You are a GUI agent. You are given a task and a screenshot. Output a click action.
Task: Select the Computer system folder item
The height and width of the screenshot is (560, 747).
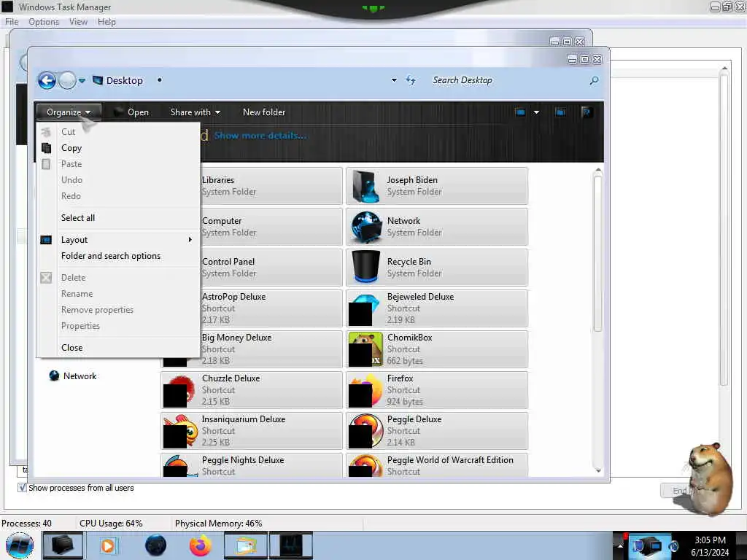pos(271,227)
